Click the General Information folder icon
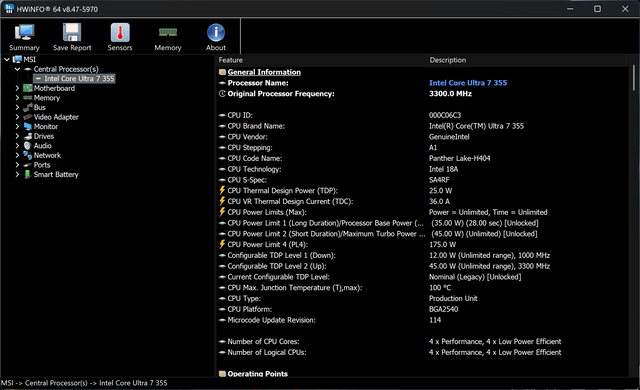Image resolution: width=640 pixels, height=390 pixels. 222,72
